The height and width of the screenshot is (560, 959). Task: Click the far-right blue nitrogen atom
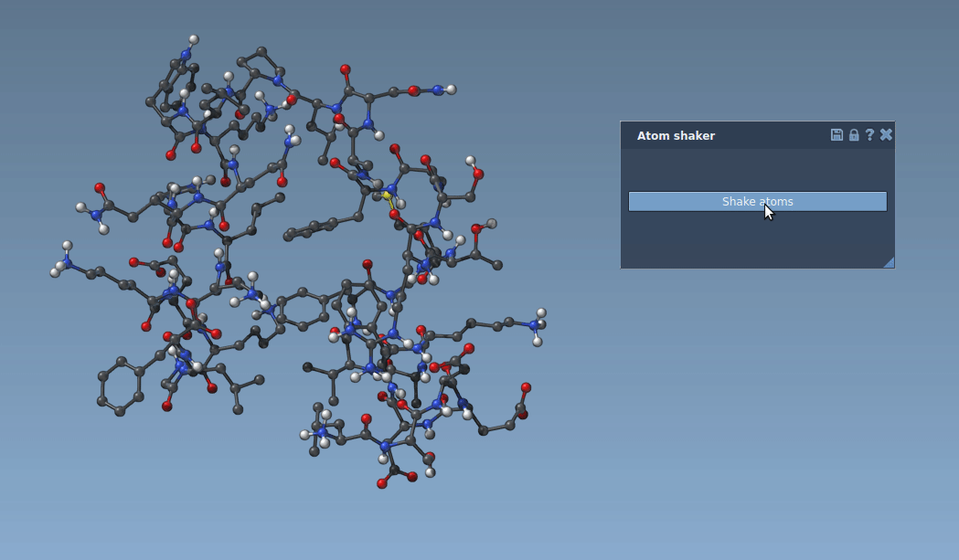point(533,326)
